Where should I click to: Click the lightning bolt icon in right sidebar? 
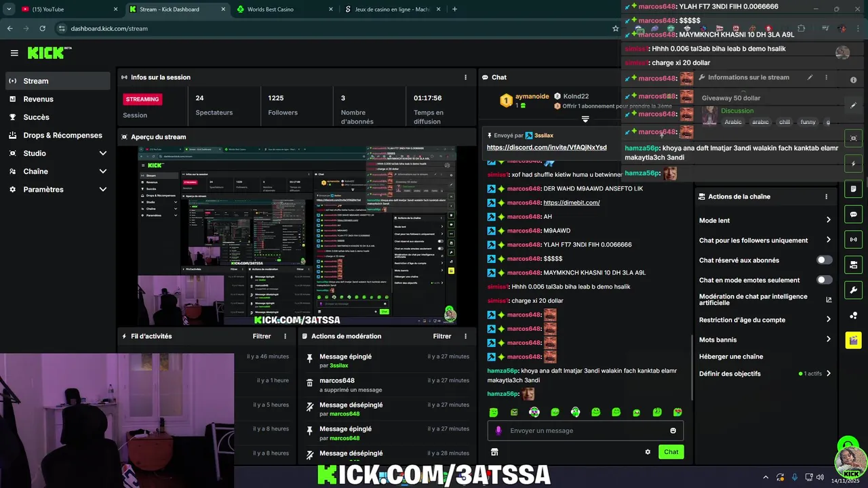[x=853, y=163]
